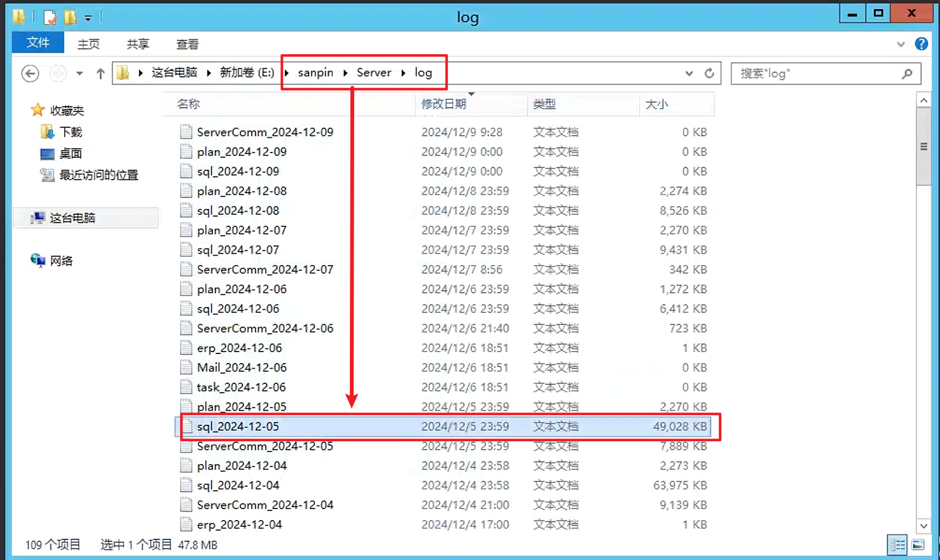Click file icon of sql_2024-12-06
940x560 pixels.
coord(186,309)
